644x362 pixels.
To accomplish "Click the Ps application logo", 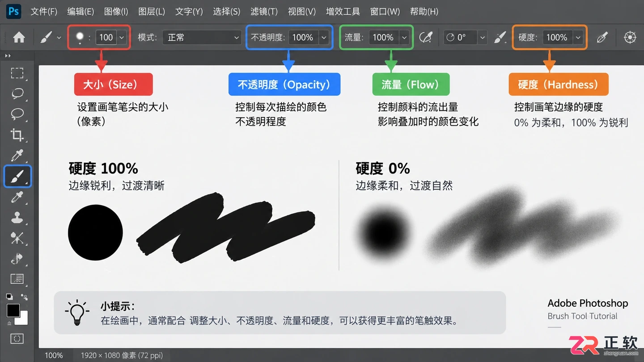I will (14, 11).
